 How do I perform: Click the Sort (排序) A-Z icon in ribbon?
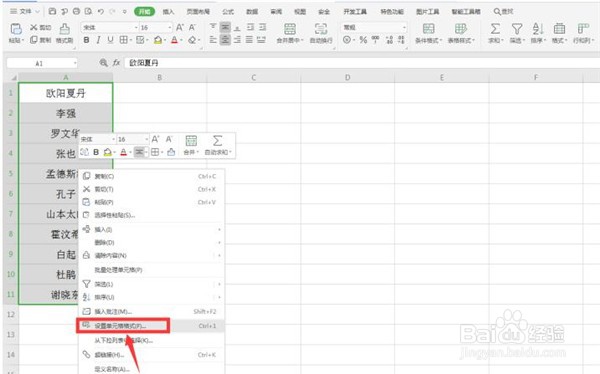[538, 29]
